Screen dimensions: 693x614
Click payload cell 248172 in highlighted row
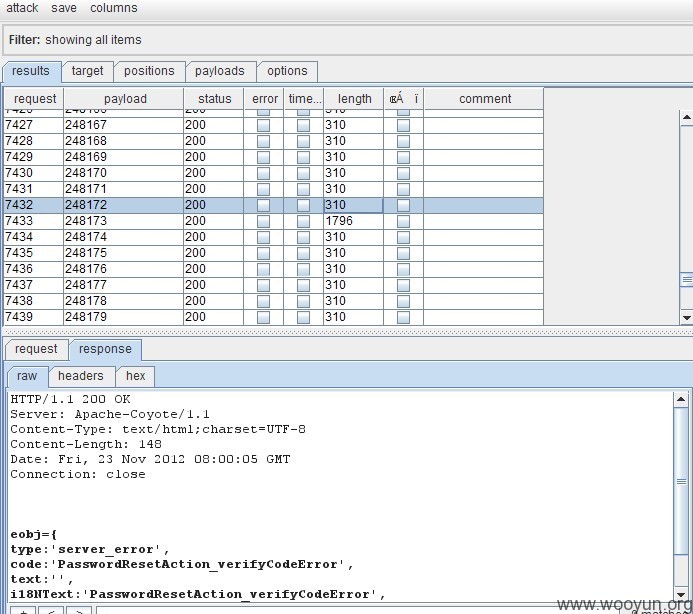[x=124, y=205]
